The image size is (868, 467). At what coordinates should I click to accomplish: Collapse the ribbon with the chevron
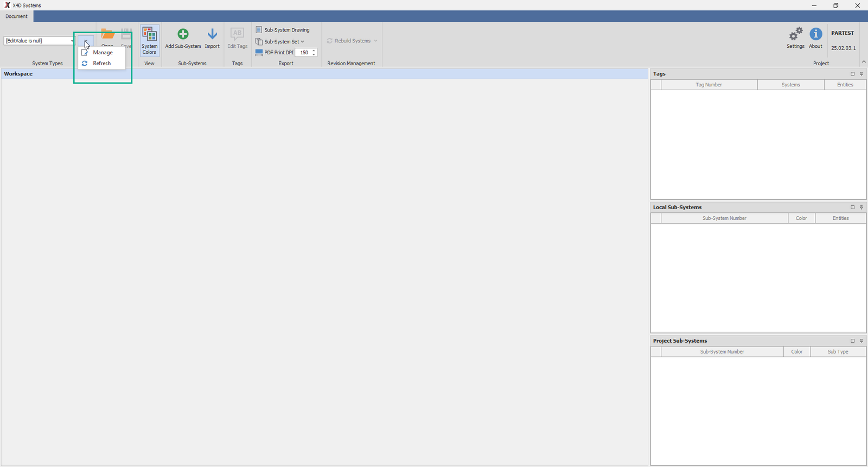[x=864, y=62]
